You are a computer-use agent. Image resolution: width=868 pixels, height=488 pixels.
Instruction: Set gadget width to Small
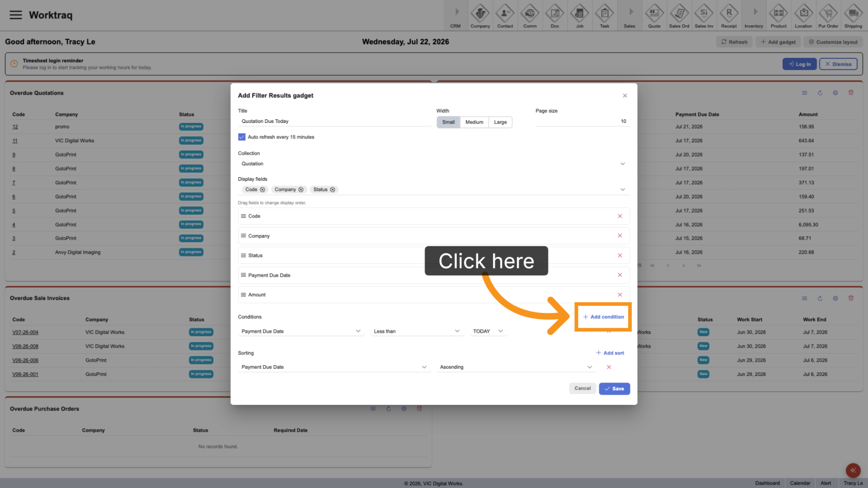click(x=448, y=122)
